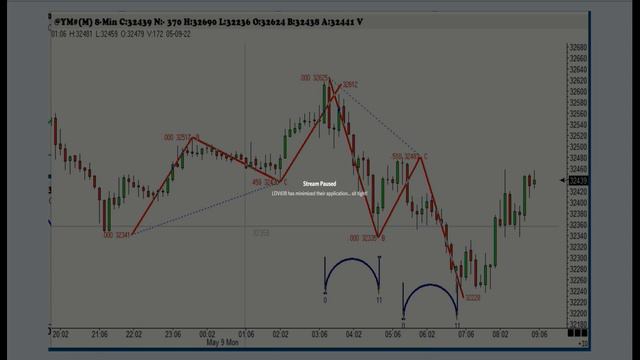Click the 00:02 time axis label
640x360 pixels.
click(x=207, y=335)
